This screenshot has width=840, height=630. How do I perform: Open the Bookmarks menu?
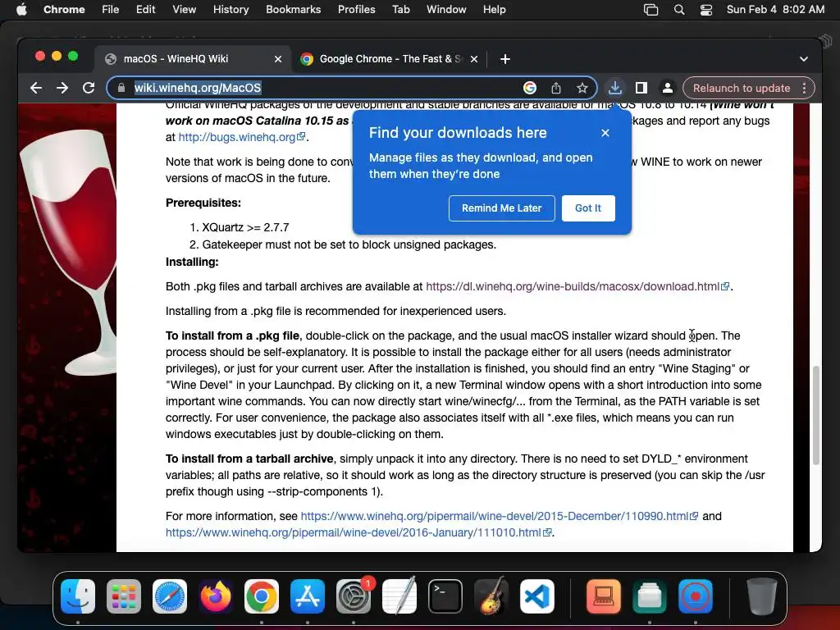coord(293,10)
